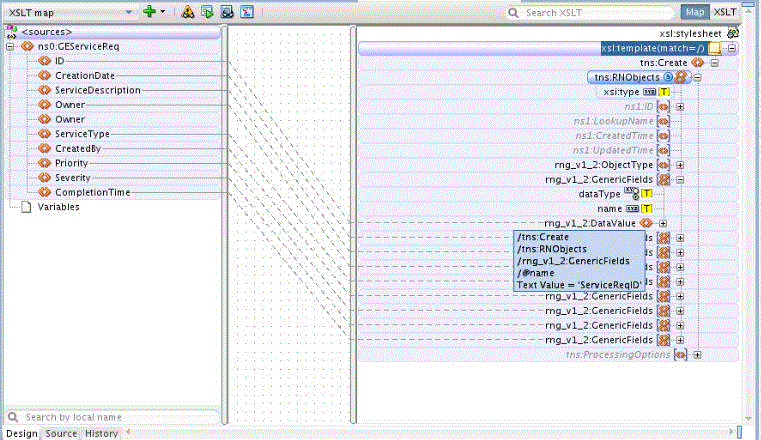Click the ns1:UpdatedTime element icon
The image size is (761, 440).
click(x=663, y=150)
